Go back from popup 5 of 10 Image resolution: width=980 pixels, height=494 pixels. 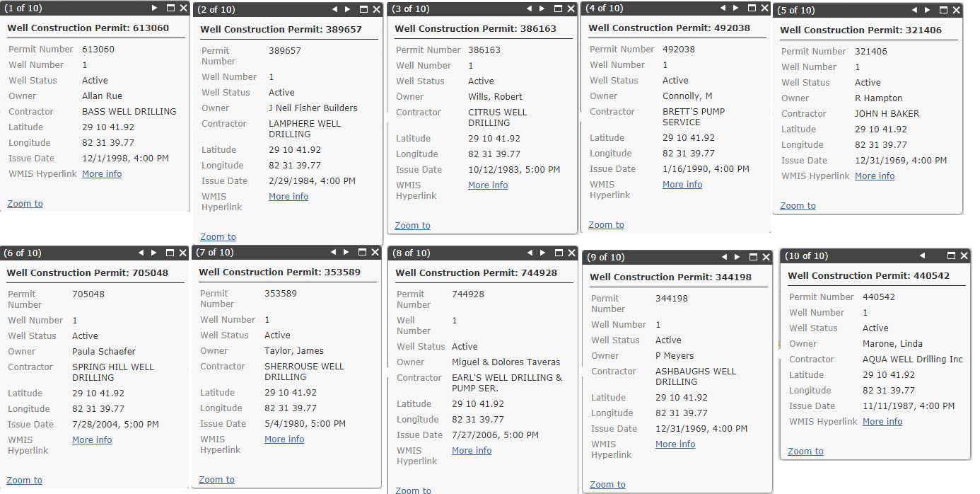click(x=914, y=10)
